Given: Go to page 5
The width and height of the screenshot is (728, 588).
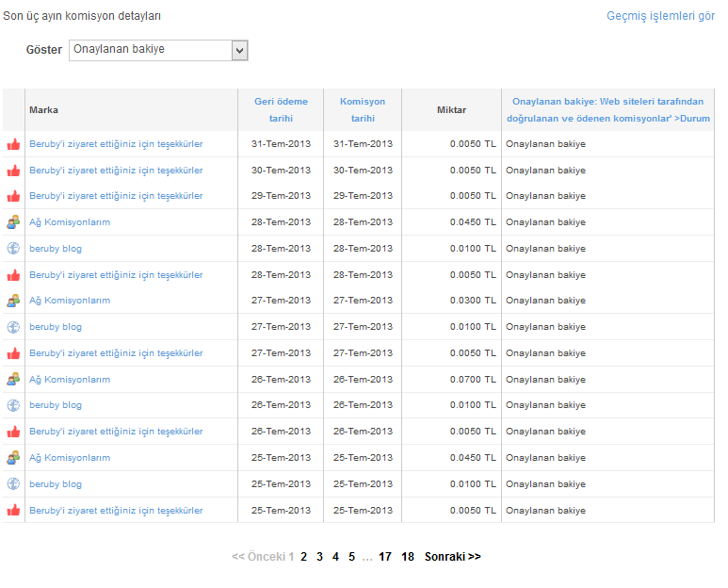Looking at the screenshot, I should coord(352,556).
